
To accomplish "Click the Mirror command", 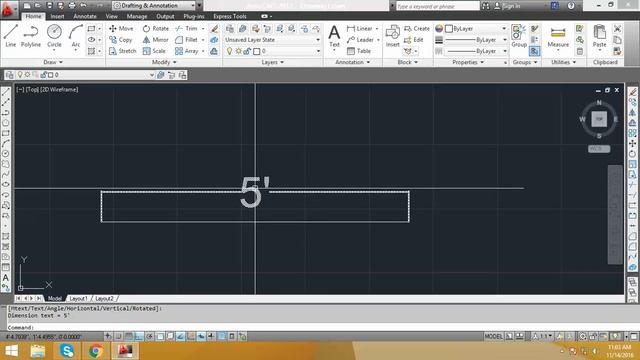I will pos(156,40).
